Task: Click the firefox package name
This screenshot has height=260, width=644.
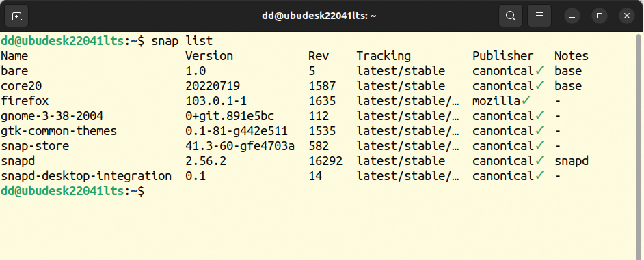Action: [x=25, y=101]
